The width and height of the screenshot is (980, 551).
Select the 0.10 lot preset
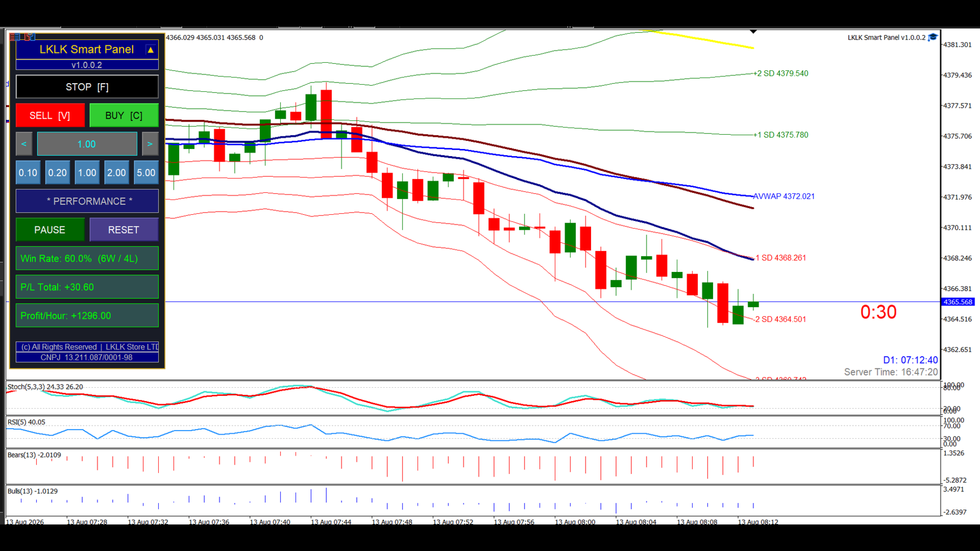pyautogui.click(x=28, y=172)
